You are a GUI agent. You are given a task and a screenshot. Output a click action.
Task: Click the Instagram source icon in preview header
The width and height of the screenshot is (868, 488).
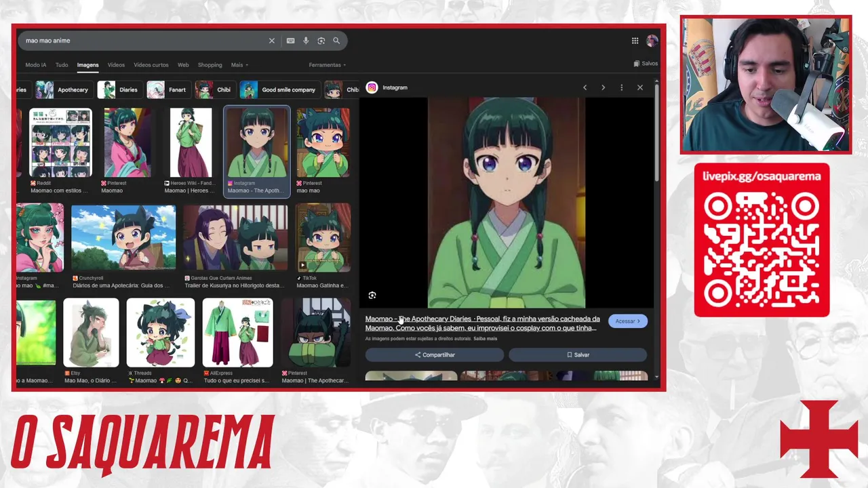[x=372, y=87]
